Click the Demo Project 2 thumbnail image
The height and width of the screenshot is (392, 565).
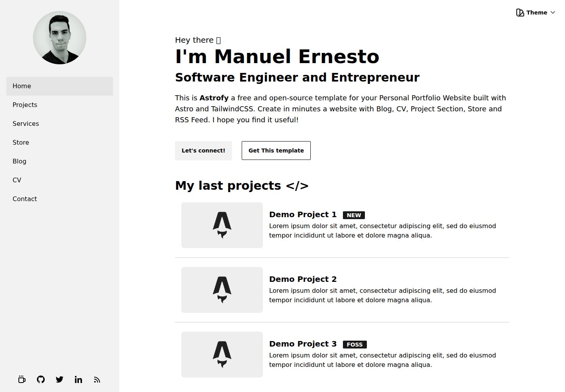[222, 290]
